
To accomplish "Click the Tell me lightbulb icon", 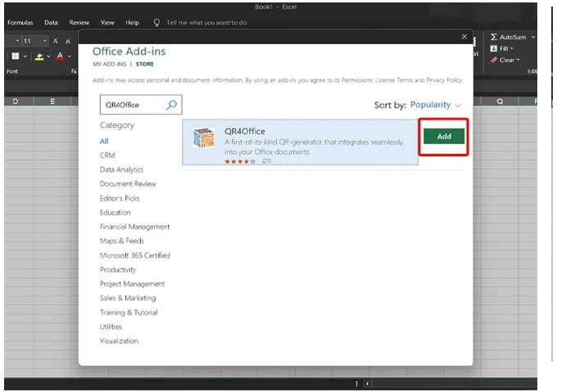I will pyautogui.click(x=156, y=22).
